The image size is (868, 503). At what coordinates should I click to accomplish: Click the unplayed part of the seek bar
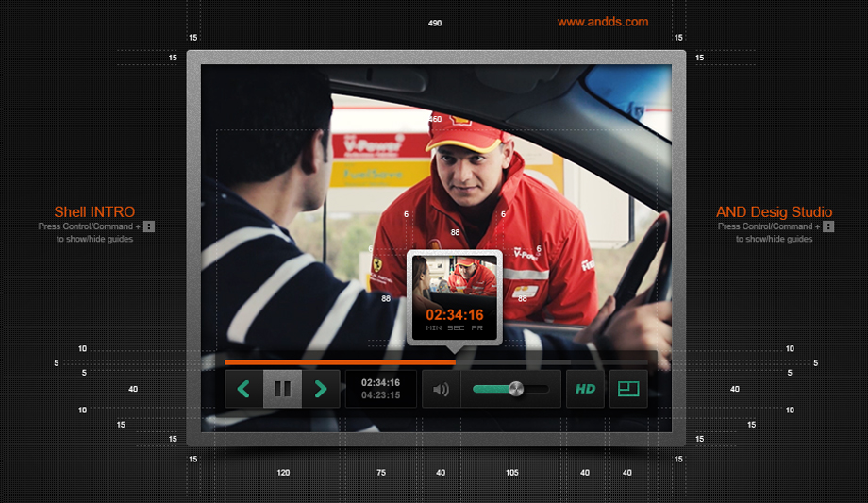[551, 362]
